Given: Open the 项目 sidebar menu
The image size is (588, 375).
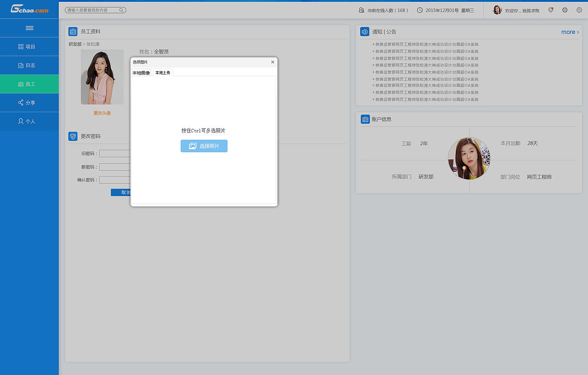Looking at the screenshot, I should pos(29,47).
